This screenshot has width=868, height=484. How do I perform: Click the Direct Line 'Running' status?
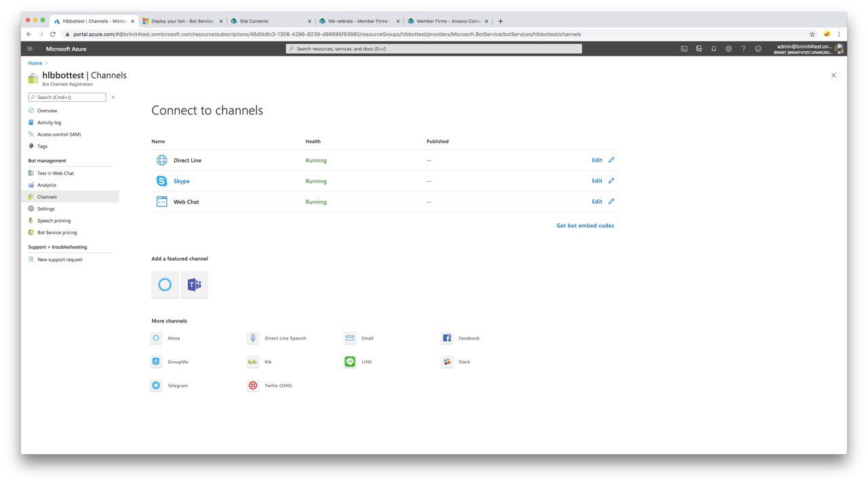tap(316, 160)
